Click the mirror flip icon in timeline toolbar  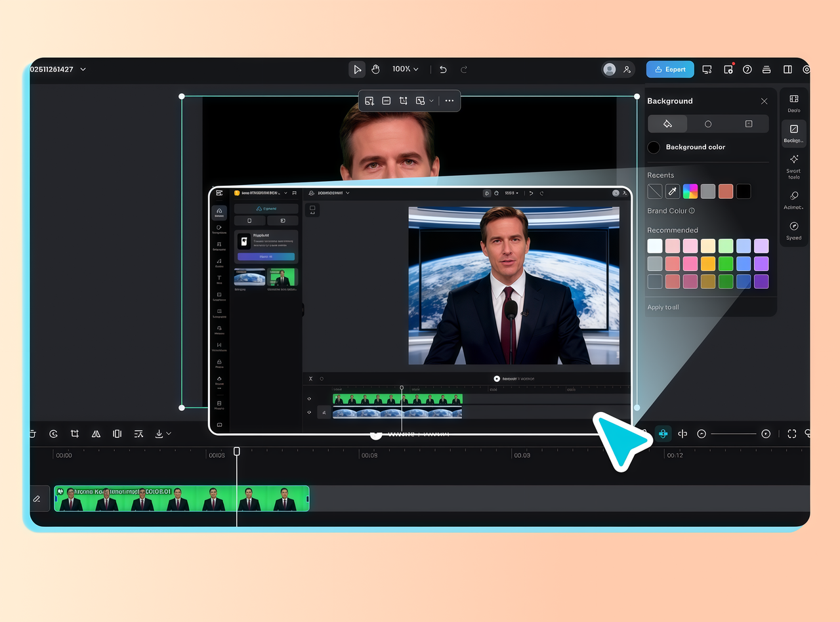(96, 434)
